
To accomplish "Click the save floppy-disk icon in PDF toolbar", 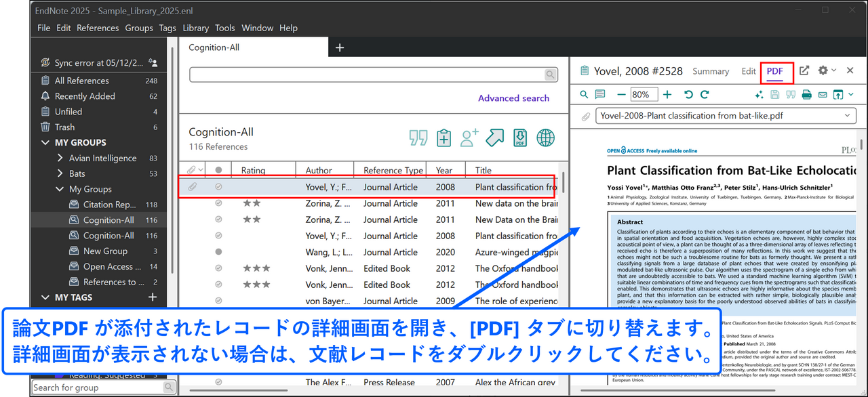I will click(x=775, y=95).
